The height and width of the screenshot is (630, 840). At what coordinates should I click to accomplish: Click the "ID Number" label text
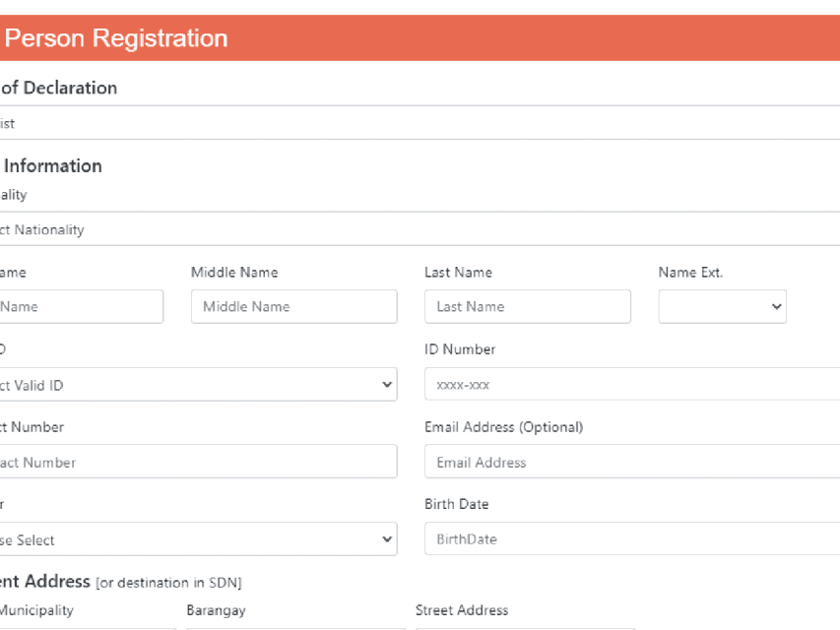click(x=460, y=349)
